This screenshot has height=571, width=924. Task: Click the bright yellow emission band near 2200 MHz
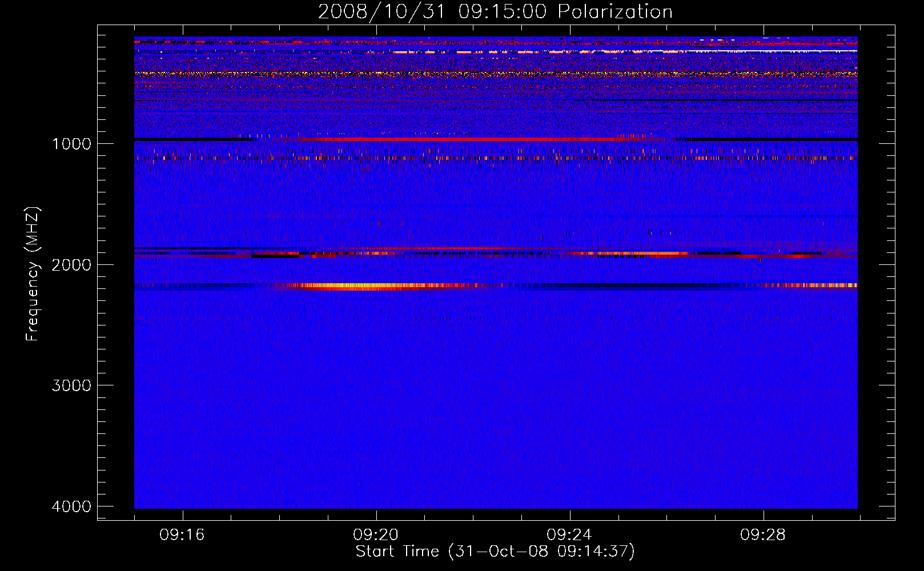click(377, 286)
